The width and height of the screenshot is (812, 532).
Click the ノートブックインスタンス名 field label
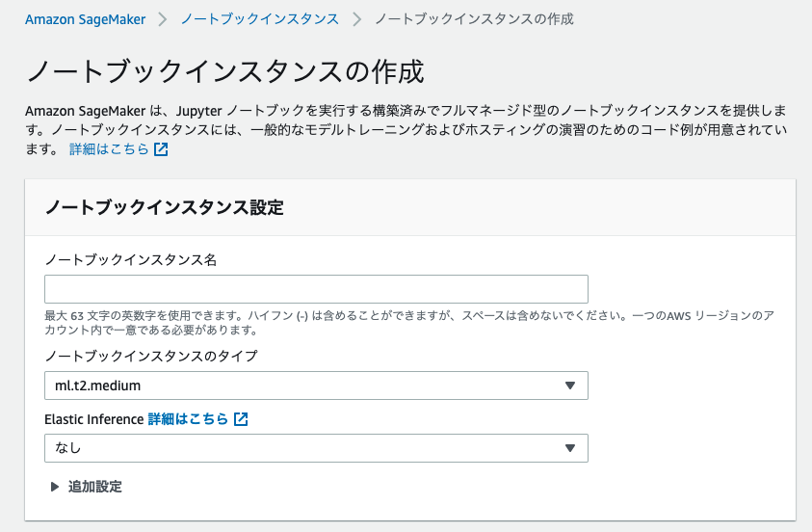click(130, 259)
